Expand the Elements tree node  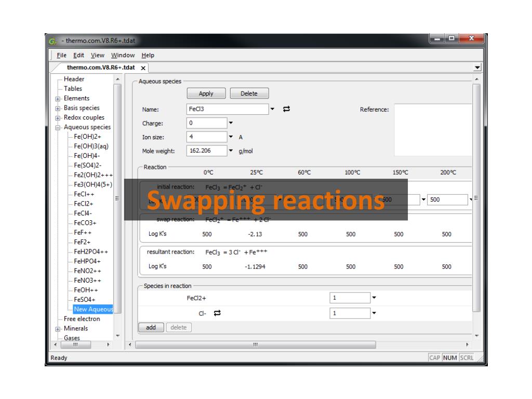58,99
